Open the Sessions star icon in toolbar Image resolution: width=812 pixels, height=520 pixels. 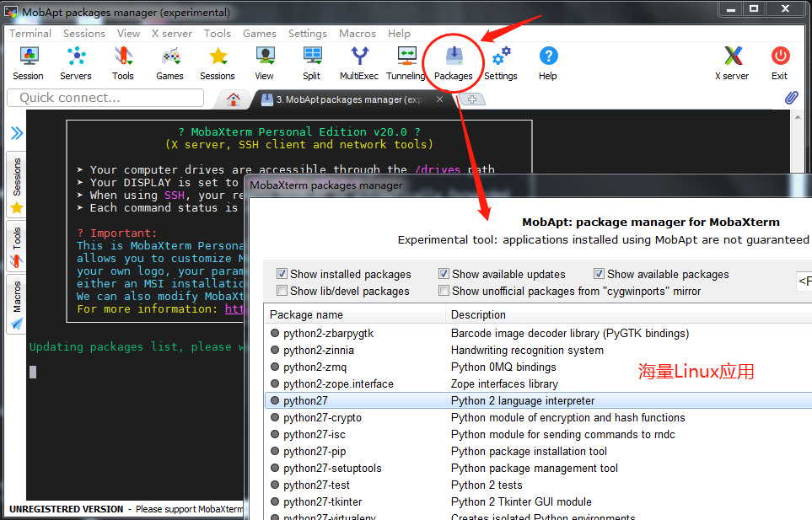[218, 63]
